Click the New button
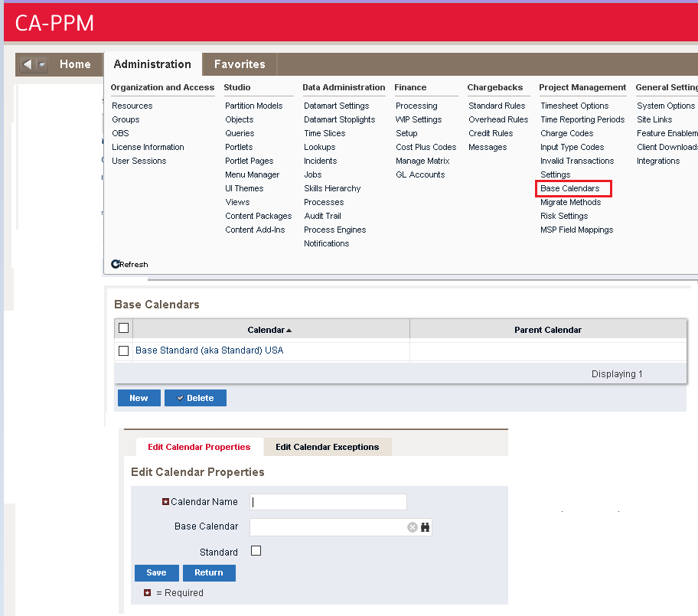The width and height of the screenshot is (698, 616). click(x=139, y=398)
